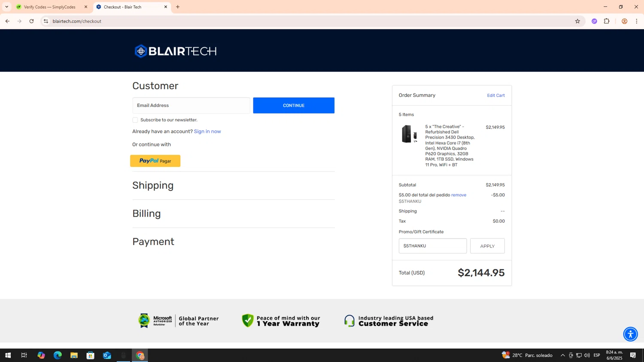Close the Checkout - Blair Tech tab
644x362 pixels.
tap(166, 7)
